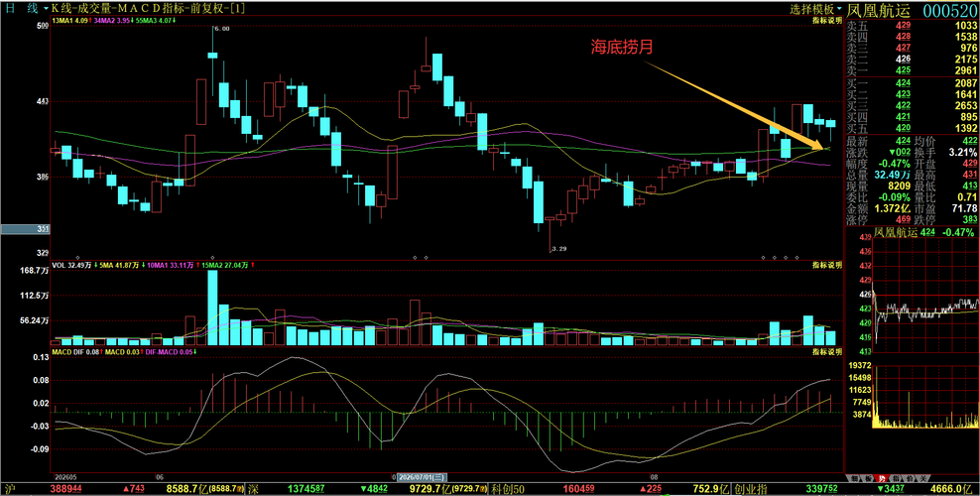Image resolution: width=980 pixels, height=496 pixels.
Task: Click the 5MA 41.87万 volume average label
Action: coord(119,266)
